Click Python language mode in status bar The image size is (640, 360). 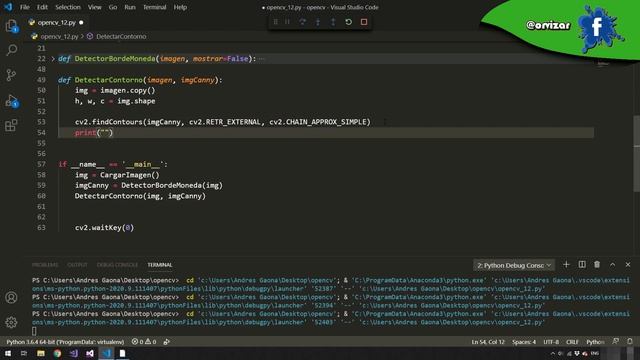[595, 342]
